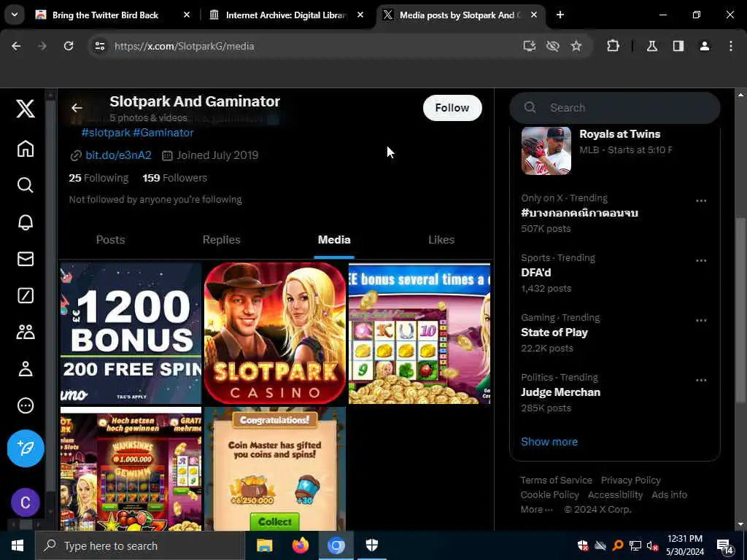Open Chrome Labs flask icon
This screenshot has height=560, width=747.
coord(652,46)
